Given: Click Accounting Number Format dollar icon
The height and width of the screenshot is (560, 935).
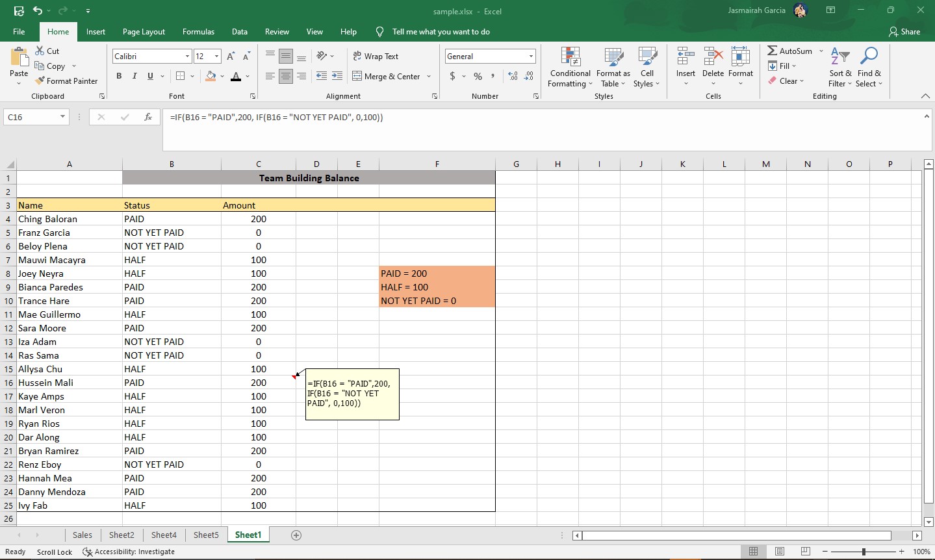Looking at the screenshot, I should (452, 76).
